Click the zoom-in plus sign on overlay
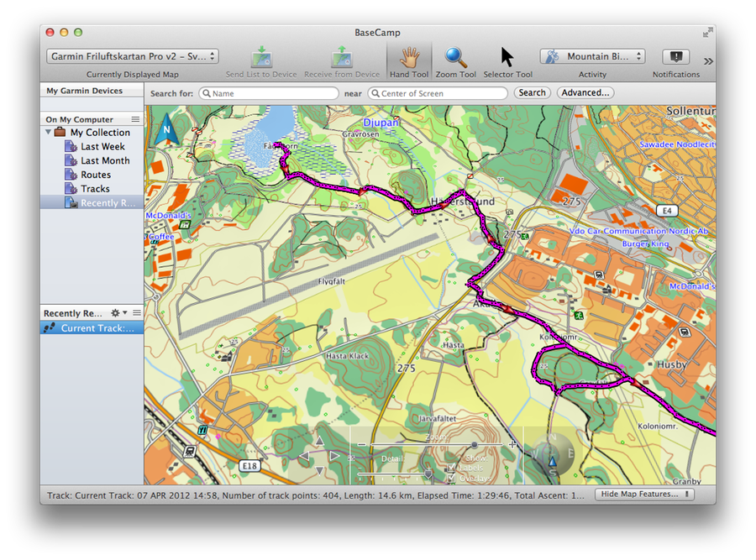The height and width of the screenshot is (560, 756). tap(513, 444)
